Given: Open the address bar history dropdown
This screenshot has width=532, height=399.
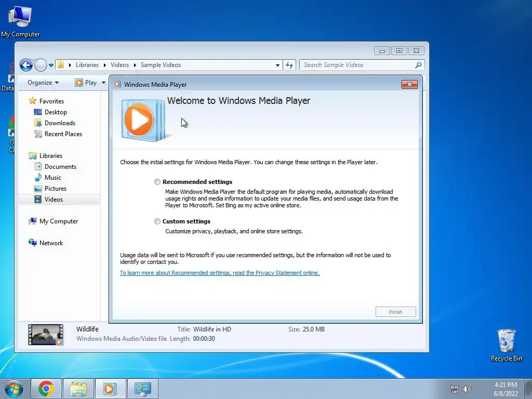Looking at the screenshot, I should (x=277, y=65).
